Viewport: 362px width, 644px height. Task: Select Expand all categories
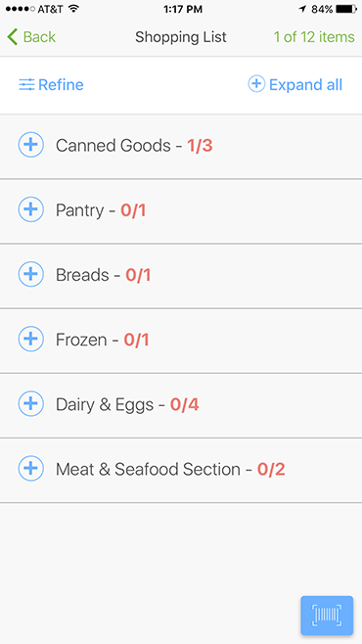tap(295, 84)
